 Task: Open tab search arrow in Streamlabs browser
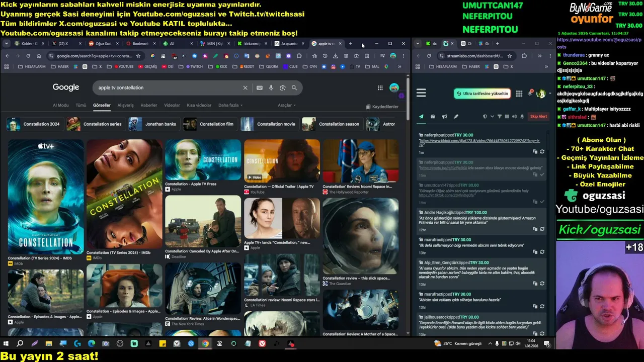click(418, 44)
